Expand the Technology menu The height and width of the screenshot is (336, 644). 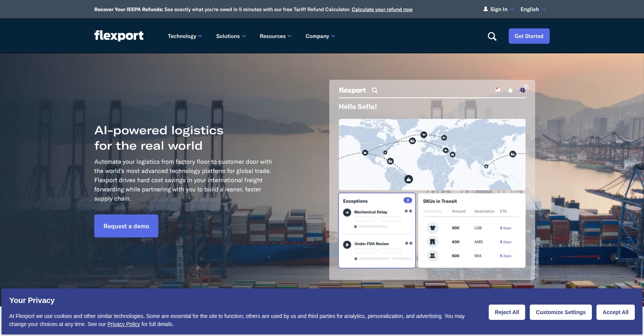(185, 36)
